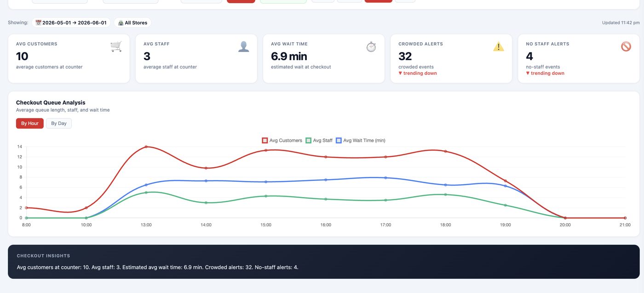Screen dimensions: 644x293
Task: Click the calendar icon in the date range chip
Action: (38, 23)
